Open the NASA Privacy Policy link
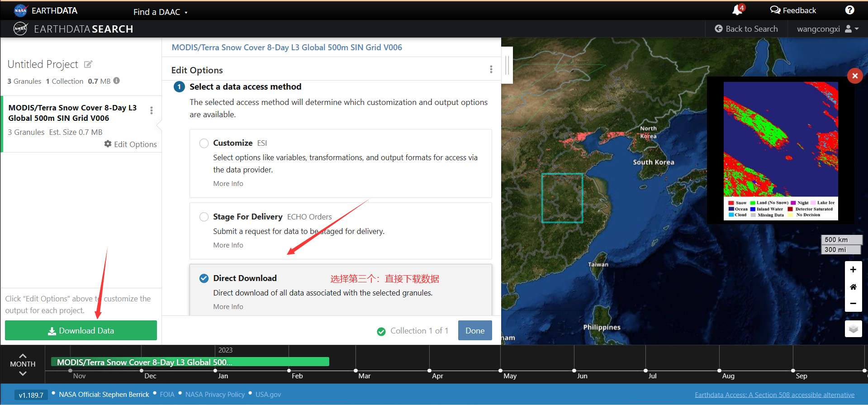This screenshot has height=405, width=868. pos(215,394)
